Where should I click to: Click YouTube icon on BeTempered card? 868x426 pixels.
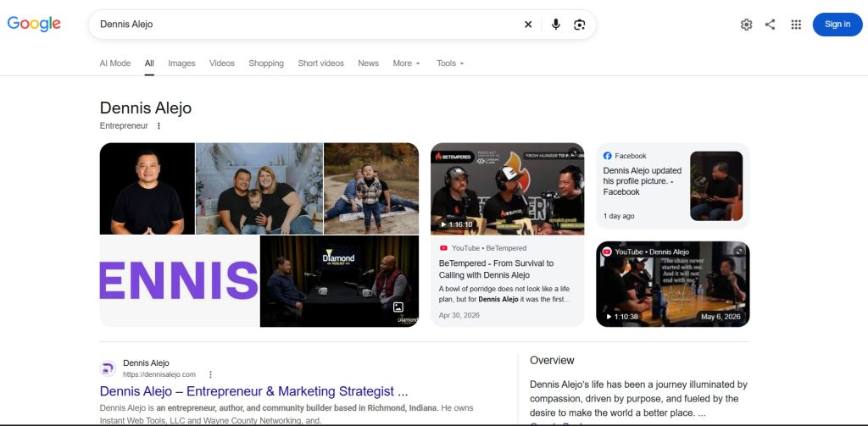(x=443, y=248)
